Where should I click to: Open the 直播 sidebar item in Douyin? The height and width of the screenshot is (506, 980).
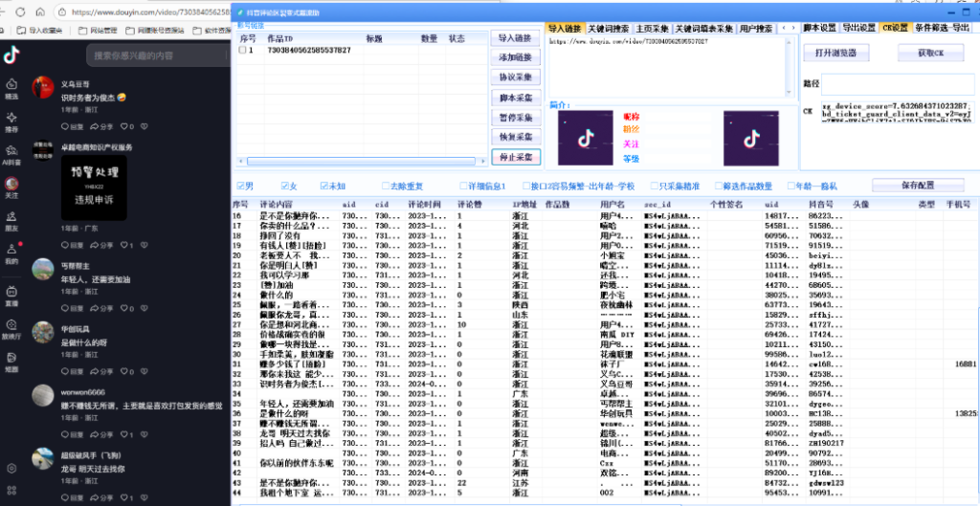pyautogui.click(x=11, y=295)
